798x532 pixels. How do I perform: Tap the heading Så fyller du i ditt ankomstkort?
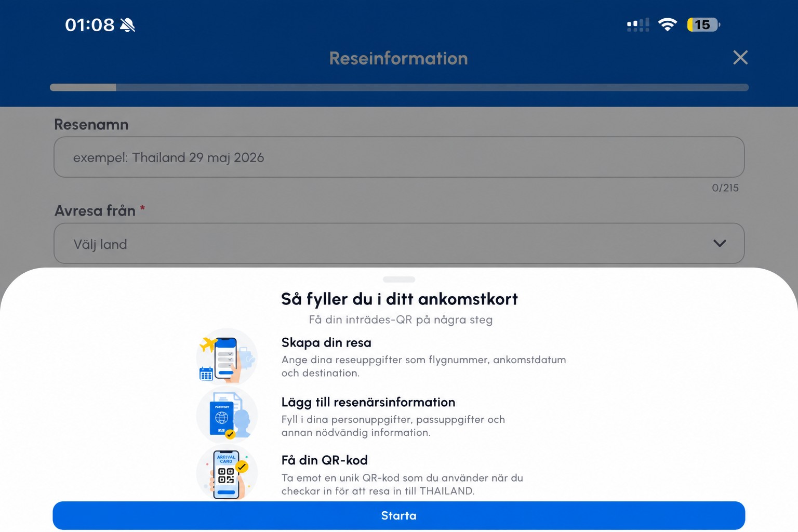(x=399, y=299)
